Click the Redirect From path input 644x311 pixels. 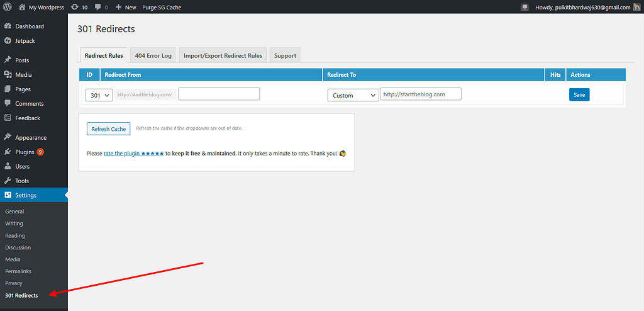click(219, 94)
